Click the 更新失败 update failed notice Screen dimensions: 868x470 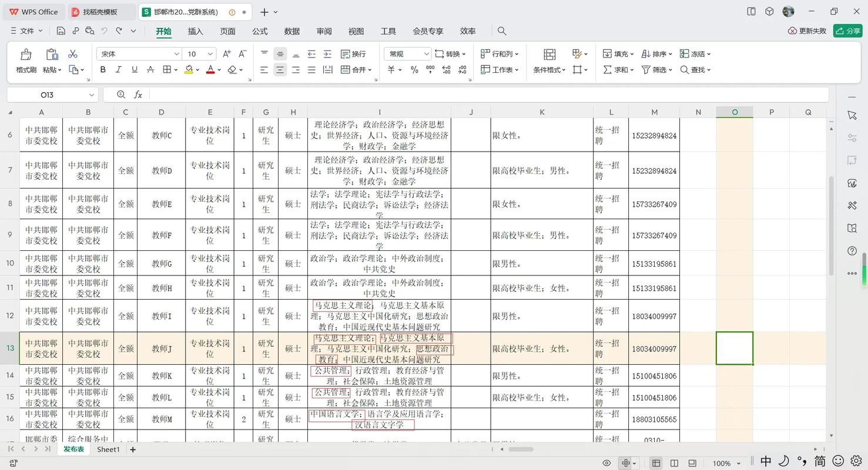click(807, 31)
